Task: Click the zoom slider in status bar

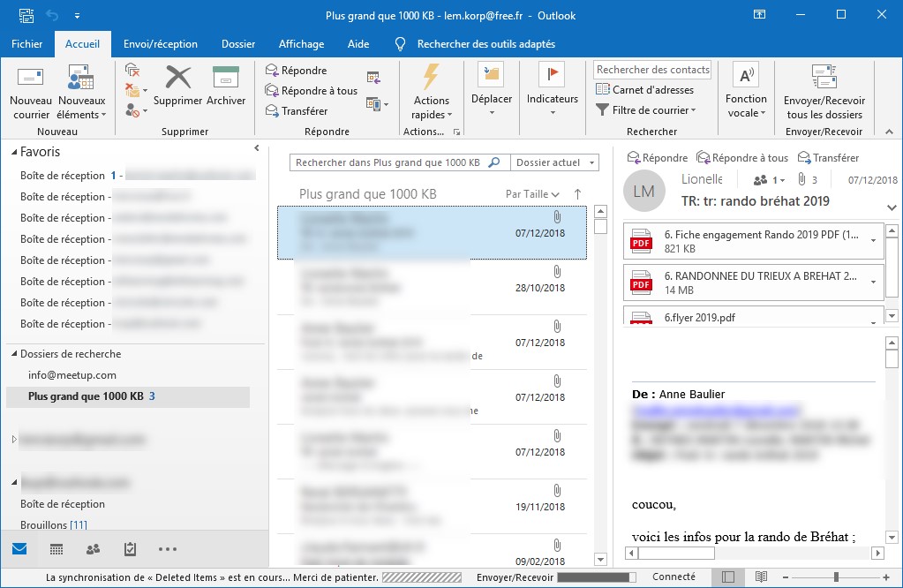Action: coord(835,577)
